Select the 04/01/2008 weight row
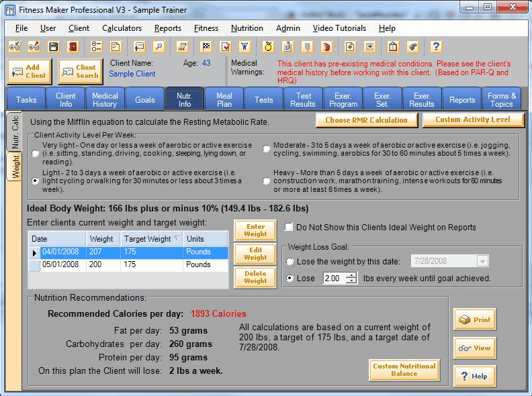The width and height of the screenshot is (532, 396). tap(128, 252)
